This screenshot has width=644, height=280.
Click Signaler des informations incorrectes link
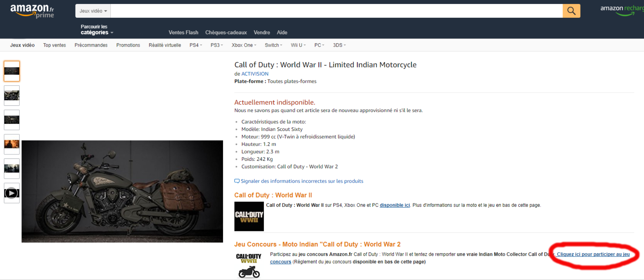pyautogui.click(x=302, y=181)
